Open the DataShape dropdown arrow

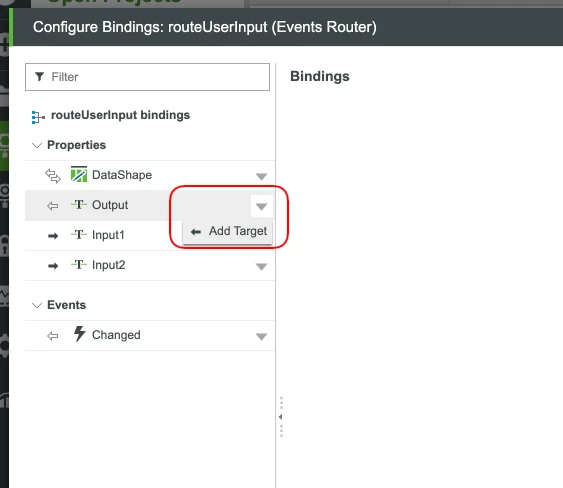(x=261, y=176)
